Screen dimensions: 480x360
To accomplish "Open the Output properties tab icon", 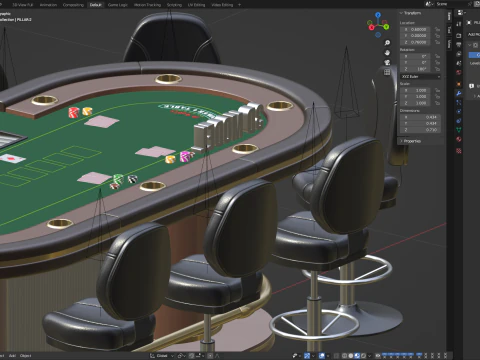I will click(x=459, y=44).
